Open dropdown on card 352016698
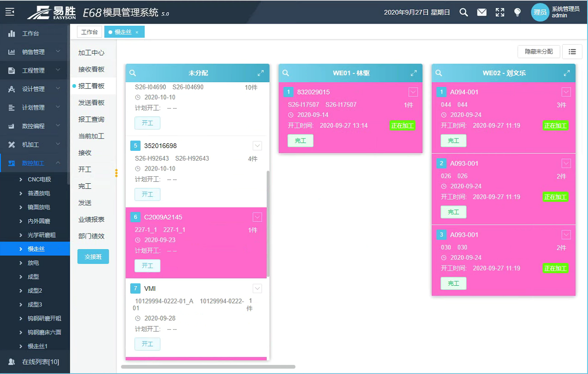This screenshot has height=374, width=588. [x=257, y=146]
